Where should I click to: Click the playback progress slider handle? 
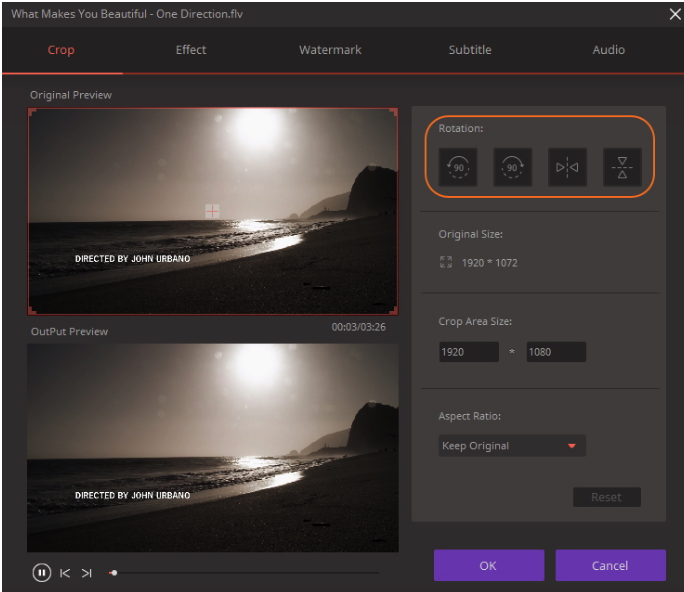pos(114,573)
